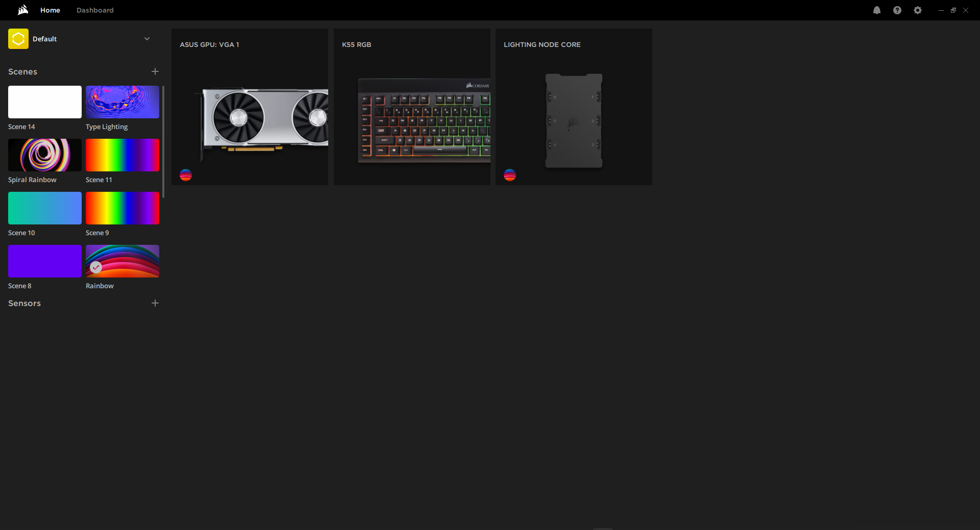Click the scenes list scrollbar

coord(163,142)
